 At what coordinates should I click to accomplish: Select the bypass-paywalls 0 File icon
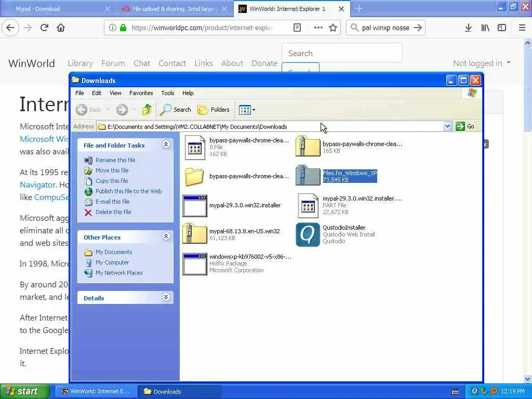tap(195, 147)
